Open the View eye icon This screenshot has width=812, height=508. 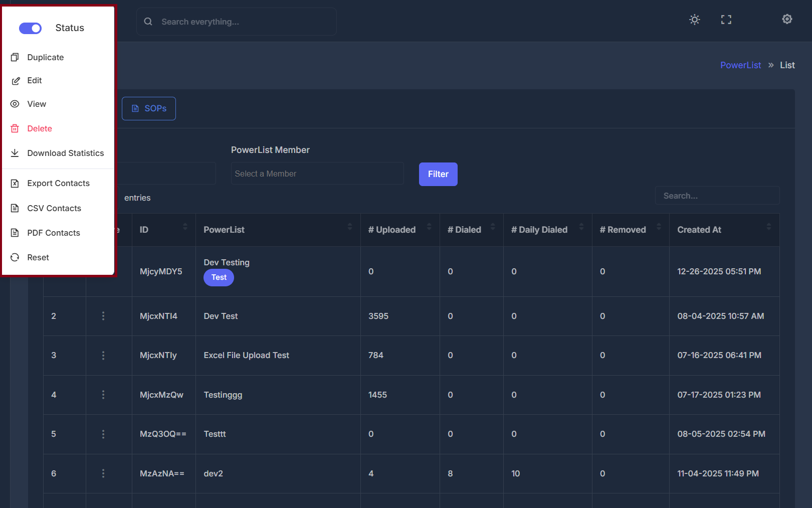click(x=15, y=104)
